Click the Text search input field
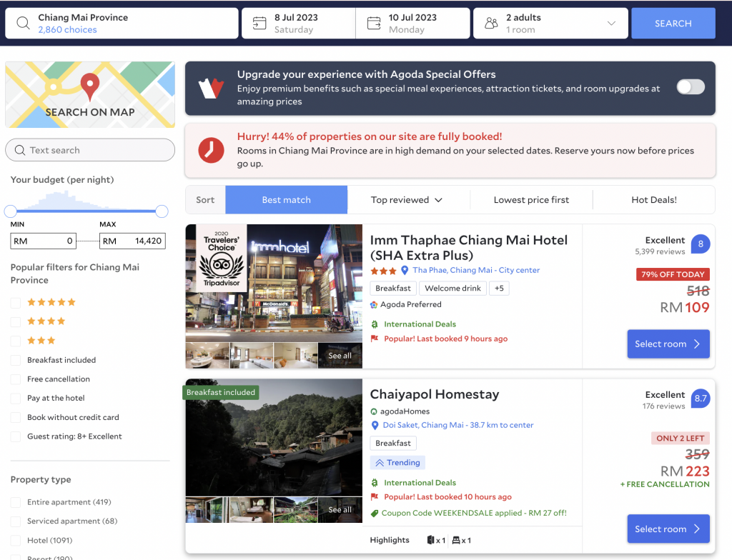The height and width of the screenshot is (560, 732). (90, 150)
